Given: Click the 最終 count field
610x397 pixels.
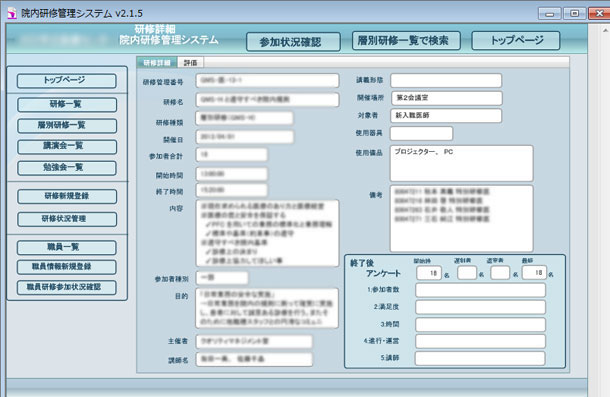Looking at the screenshot, I should pos(535,273).
